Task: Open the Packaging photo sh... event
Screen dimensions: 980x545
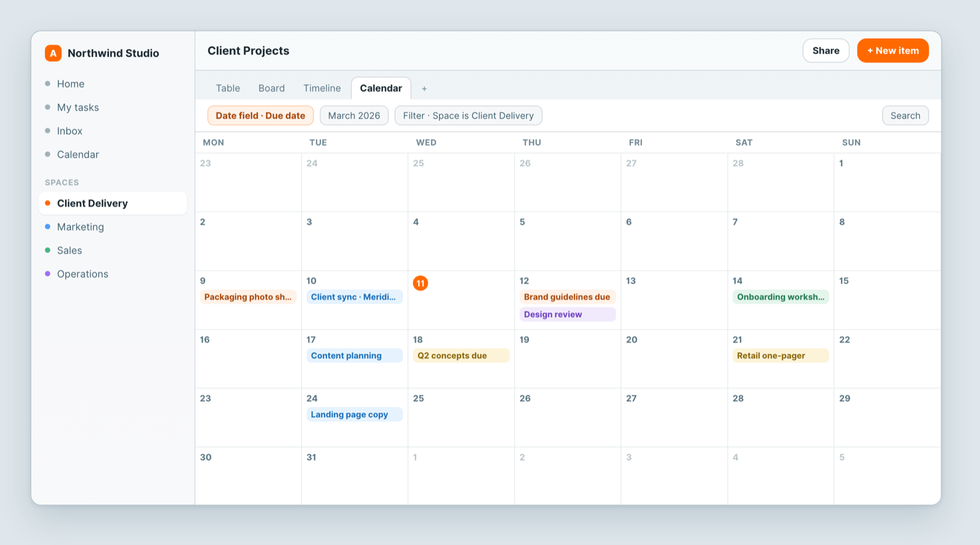Action: [248, 297]
